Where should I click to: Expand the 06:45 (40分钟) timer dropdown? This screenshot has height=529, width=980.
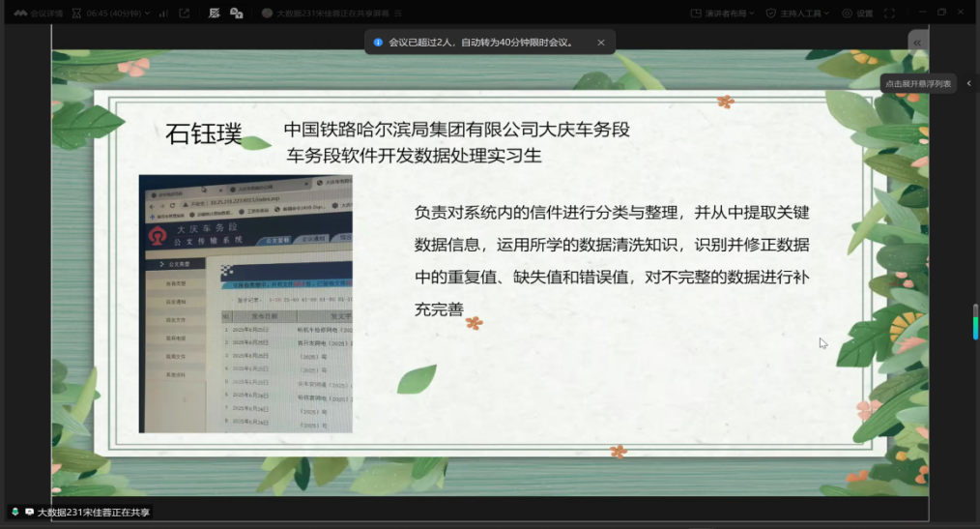113,13
